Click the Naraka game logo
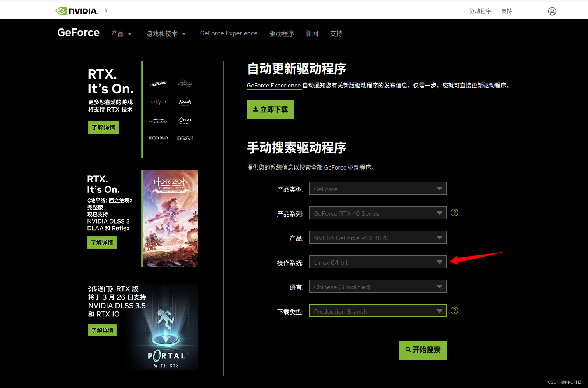Image resolution: width=588 pixels, height=388 pixels. coord(185,102)
